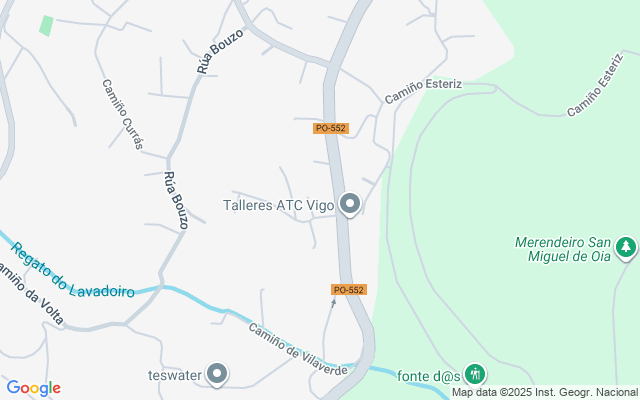This screenshot has width=640, height=400.
Task: Click the lower PO-552 road shield
Action: tap(349, 290)
